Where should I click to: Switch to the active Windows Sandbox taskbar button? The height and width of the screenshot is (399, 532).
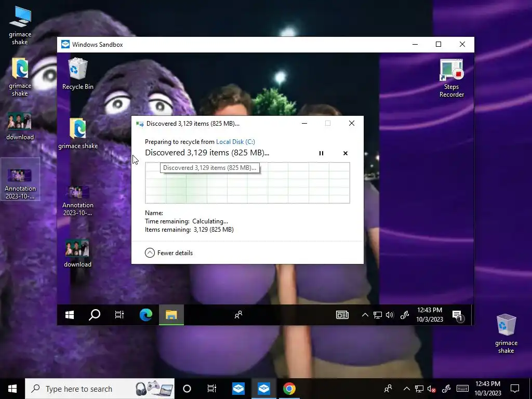[263, 389]
